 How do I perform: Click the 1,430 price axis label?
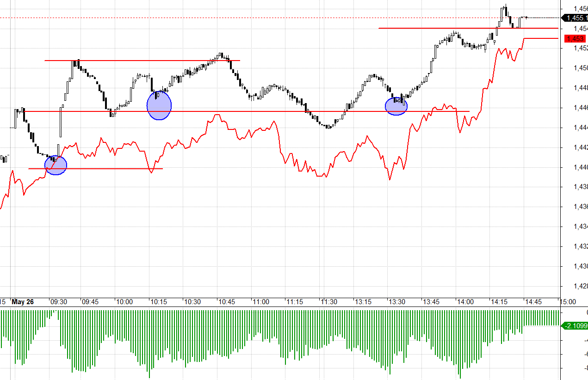tap(580, 266)
